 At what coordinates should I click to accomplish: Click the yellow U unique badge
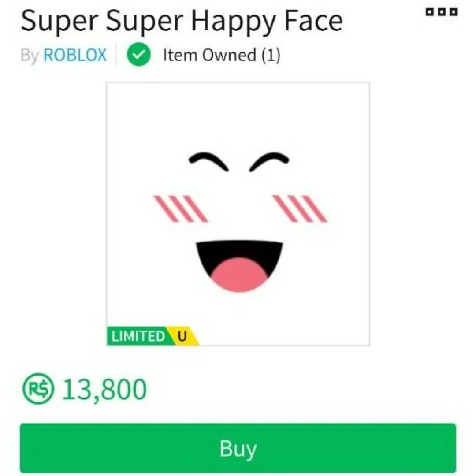pyautogui.click(x=184, y=336)
